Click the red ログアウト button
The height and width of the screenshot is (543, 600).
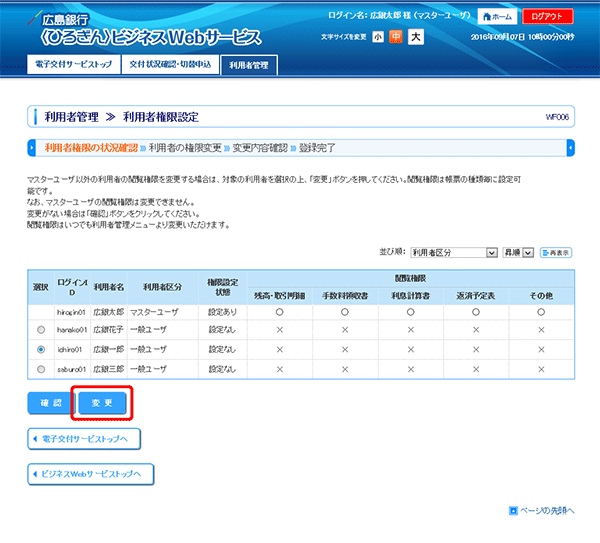coord(547,16)
